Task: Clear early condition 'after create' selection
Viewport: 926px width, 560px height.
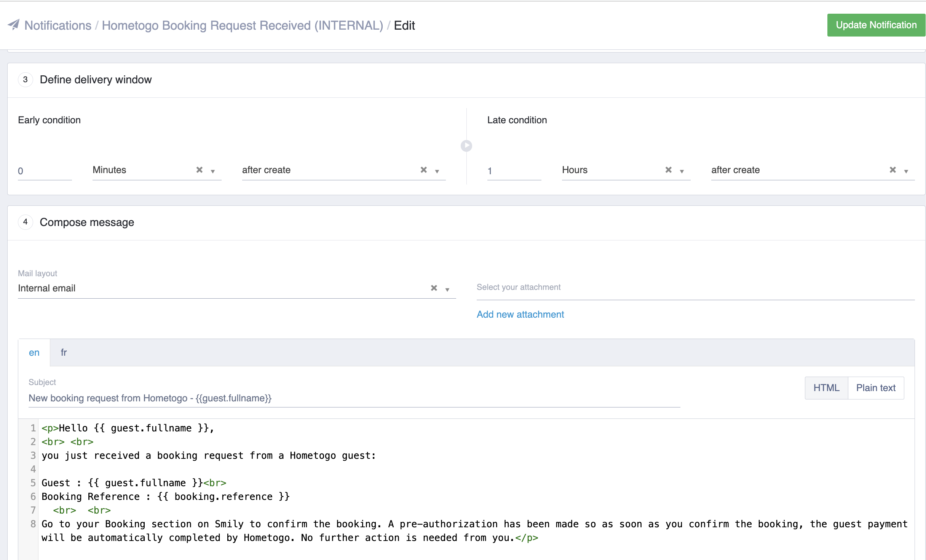Action: tap(424, 170)
